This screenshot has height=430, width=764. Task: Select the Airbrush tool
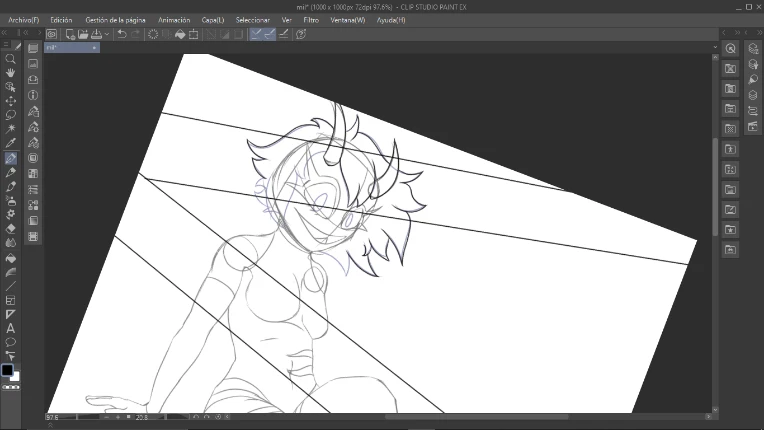click(x=10, y=201)
